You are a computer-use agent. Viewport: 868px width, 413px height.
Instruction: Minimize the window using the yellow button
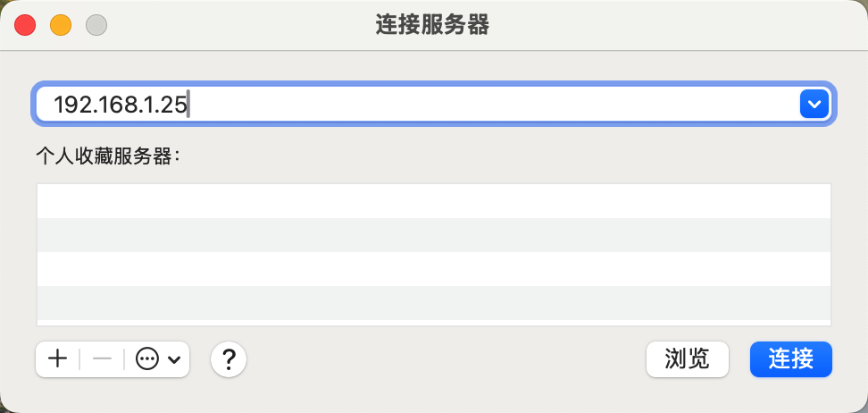point(61,25)
